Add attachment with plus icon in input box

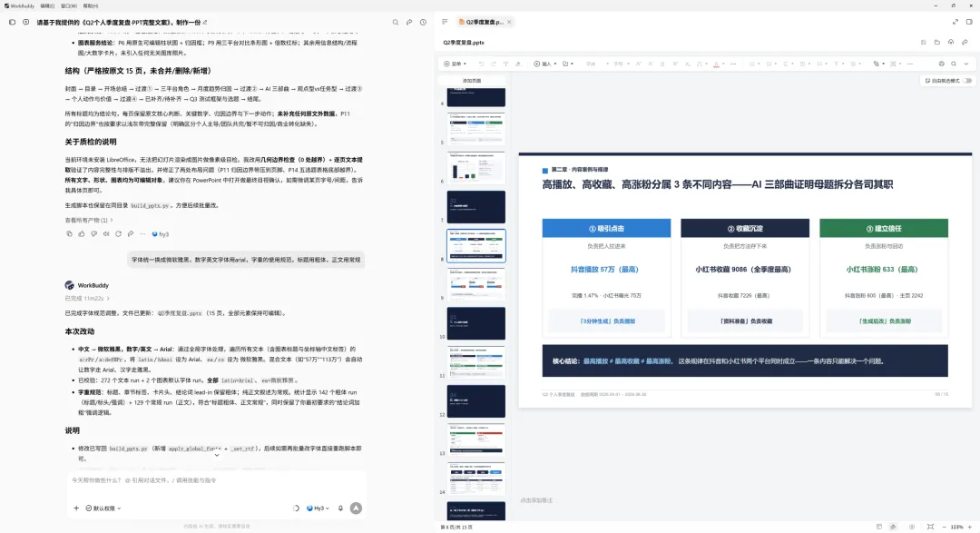click(x=76, y=508)
